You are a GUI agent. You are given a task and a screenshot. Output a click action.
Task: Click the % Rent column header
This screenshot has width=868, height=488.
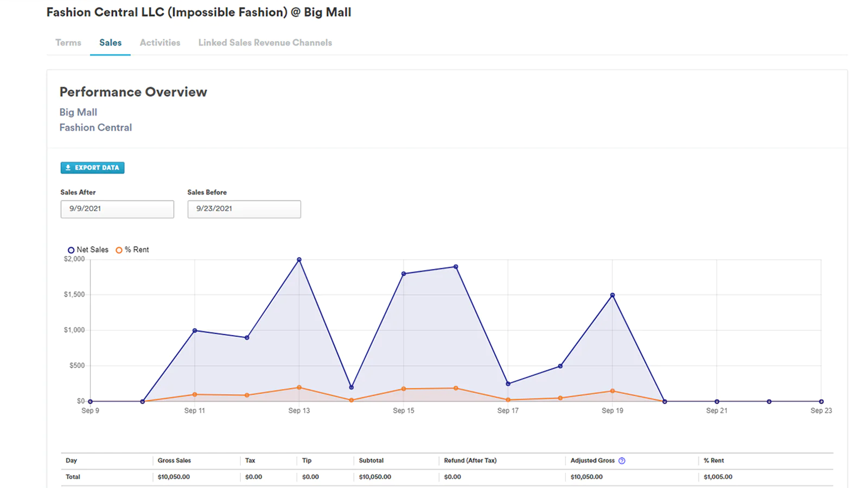(x=713, y=461)
